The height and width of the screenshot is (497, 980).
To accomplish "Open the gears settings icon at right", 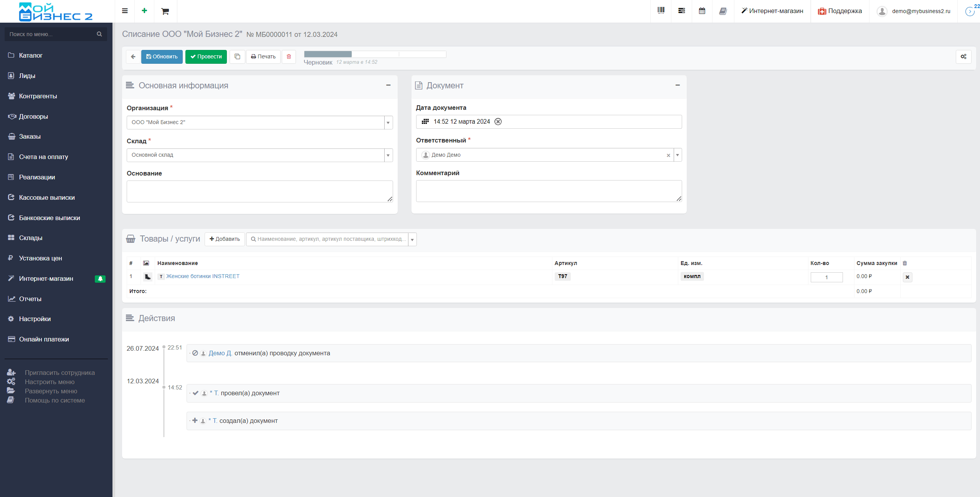I will click(x=963, y=56).
